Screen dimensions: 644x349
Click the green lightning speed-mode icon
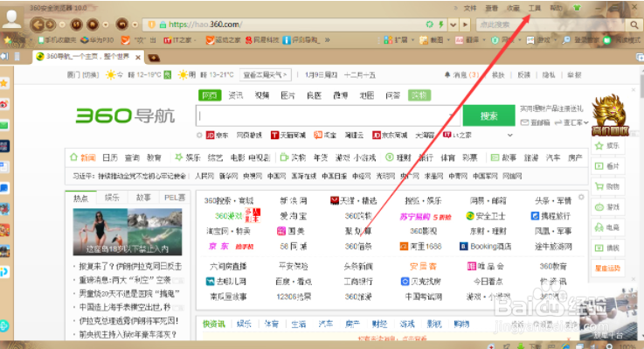(x=440, y=24)
